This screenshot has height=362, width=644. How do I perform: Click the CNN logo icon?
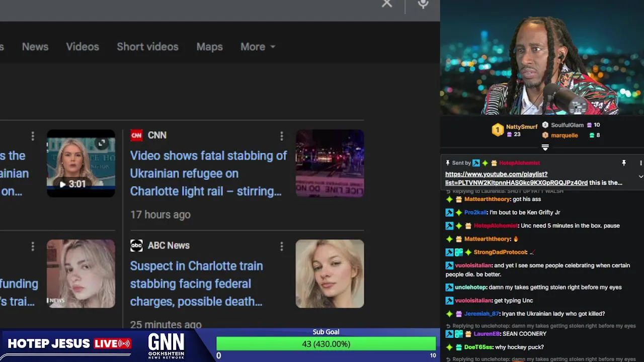(136, 135)
